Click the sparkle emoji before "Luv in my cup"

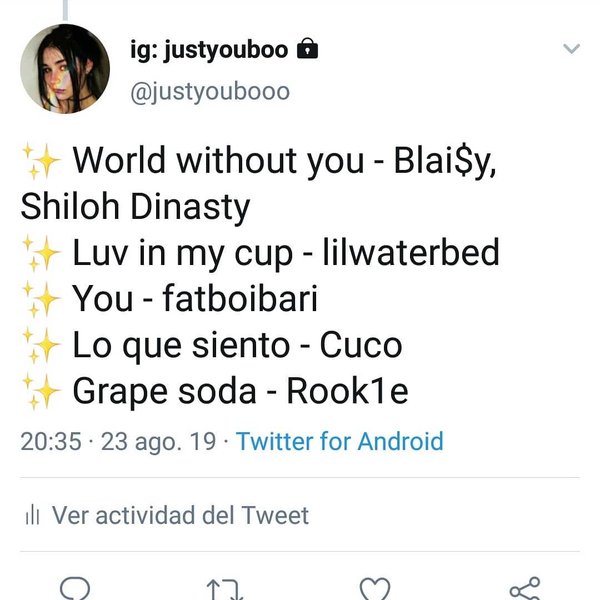[42, 253]
